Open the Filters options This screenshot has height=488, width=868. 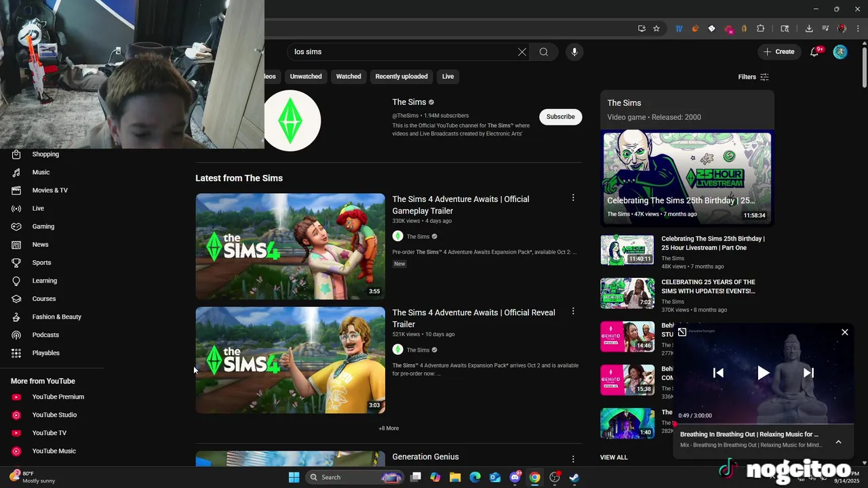[753, 77]
